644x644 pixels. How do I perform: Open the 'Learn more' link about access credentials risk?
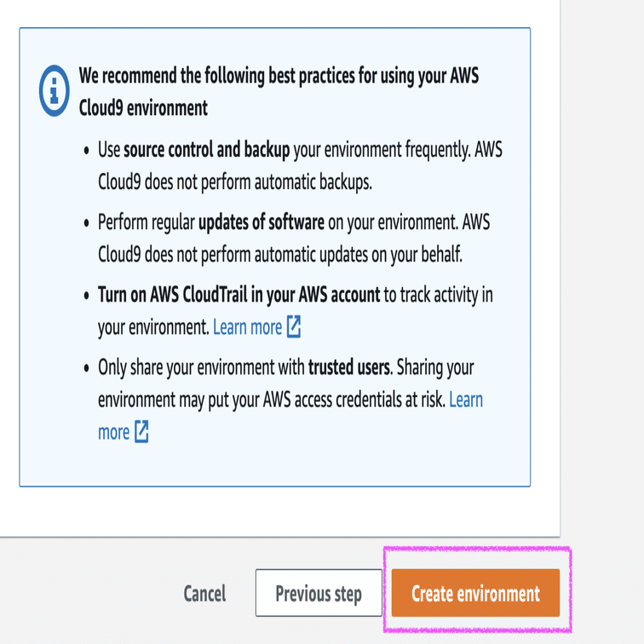(466, 400)
